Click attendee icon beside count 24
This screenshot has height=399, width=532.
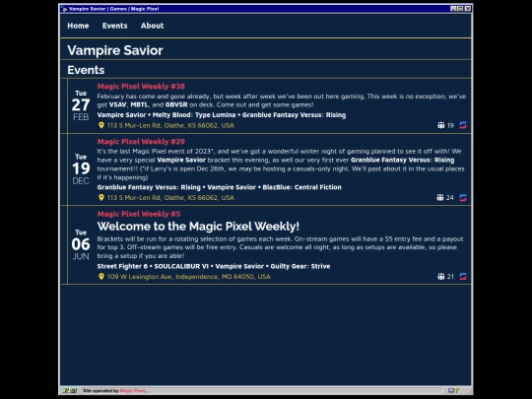(440, 197)
